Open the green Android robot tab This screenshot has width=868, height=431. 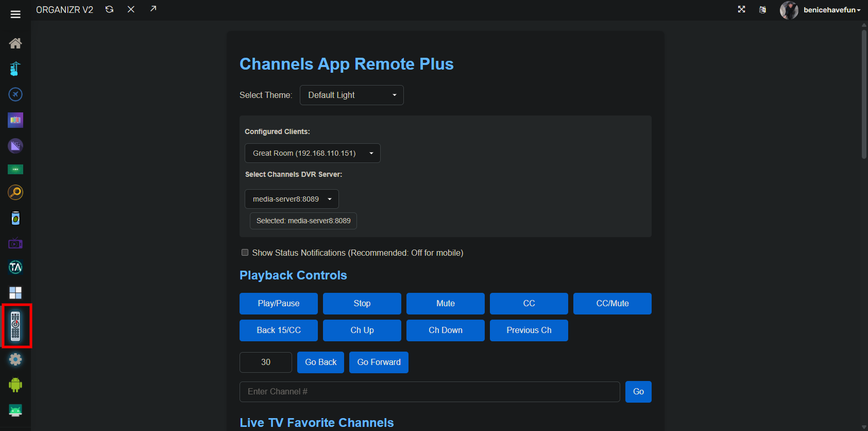click(15, 385)
